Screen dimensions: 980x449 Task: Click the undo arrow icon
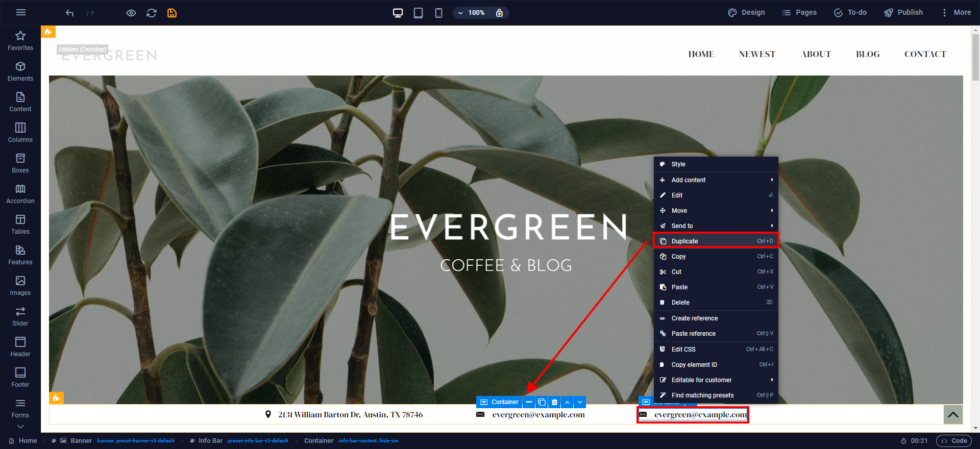click(x=70, y=13)
